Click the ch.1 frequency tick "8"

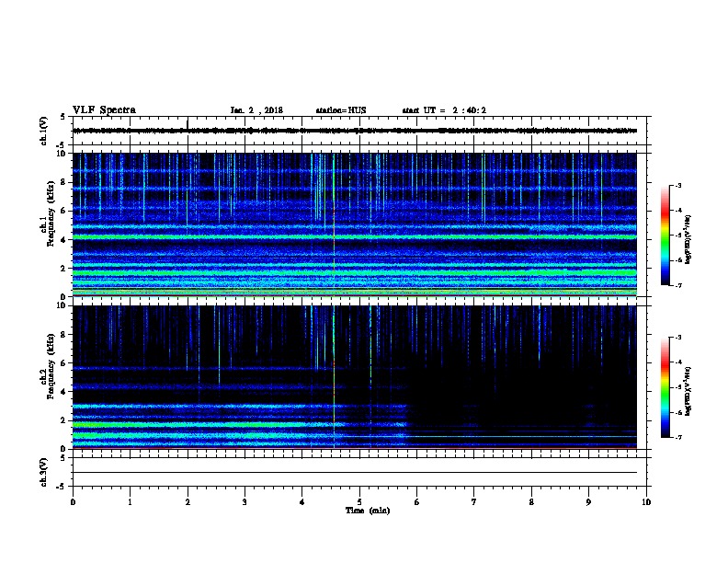[64, 182]
